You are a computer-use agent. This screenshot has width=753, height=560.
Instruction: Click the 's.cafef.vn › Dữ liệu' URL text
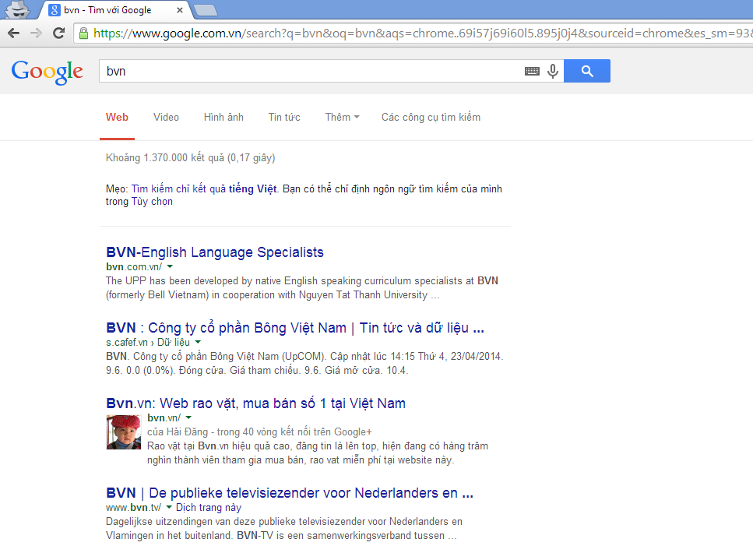click(x=148, y=342)
